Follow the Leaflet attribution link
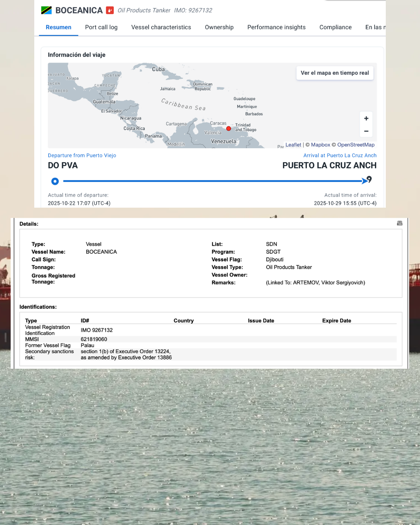Viewport: 420px width, 525px height. click(293, 145)
